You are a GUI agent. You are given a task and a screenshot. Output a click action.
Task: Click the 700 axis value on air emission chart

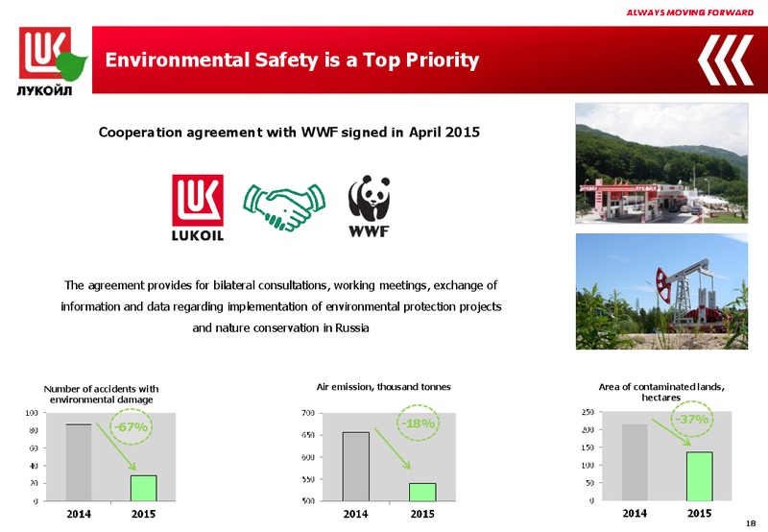point(308,413)
